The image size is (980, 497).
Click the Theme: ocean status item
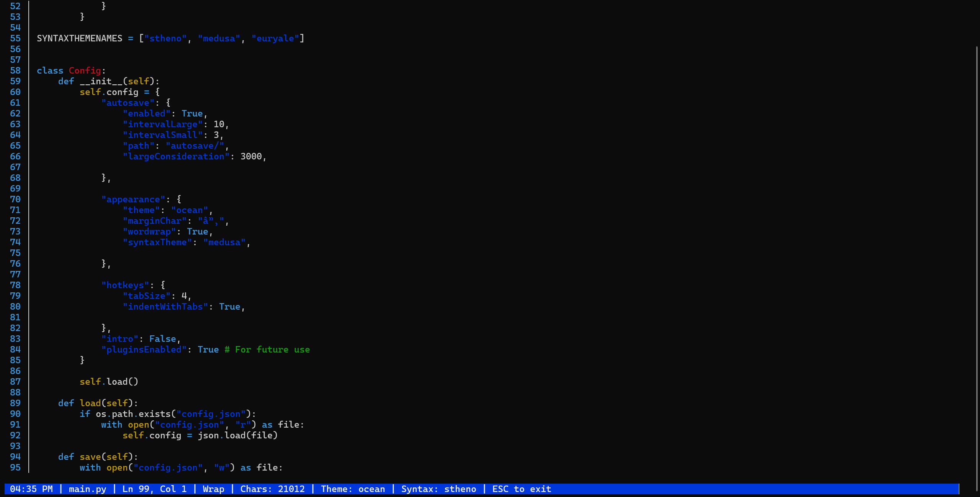tap(353, 489)
